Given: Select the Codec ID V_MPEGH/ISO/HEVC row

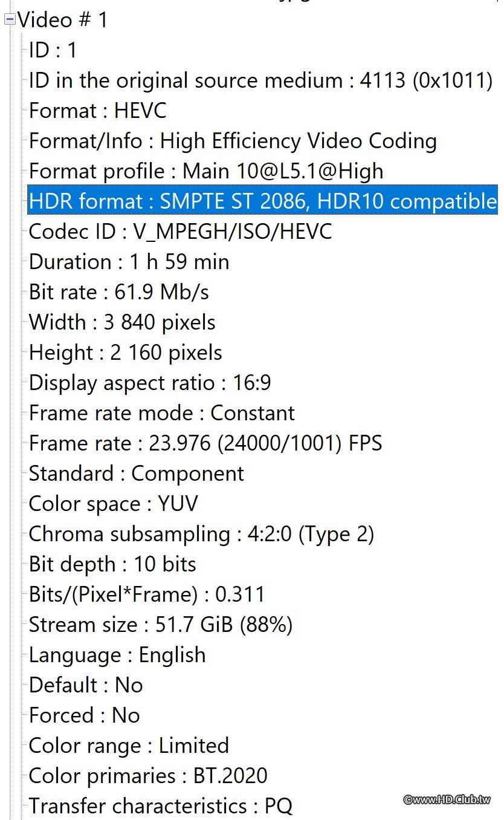Looking at the screenshot, I should [x=180, y=232].
